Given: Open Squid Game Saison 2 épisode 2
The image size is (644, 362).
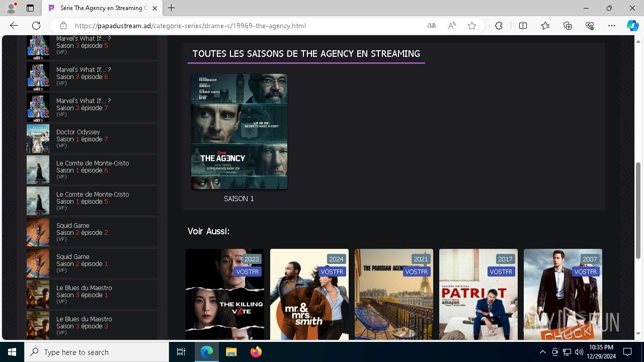Looking at the screenshot, I should (x=92, y=232).
